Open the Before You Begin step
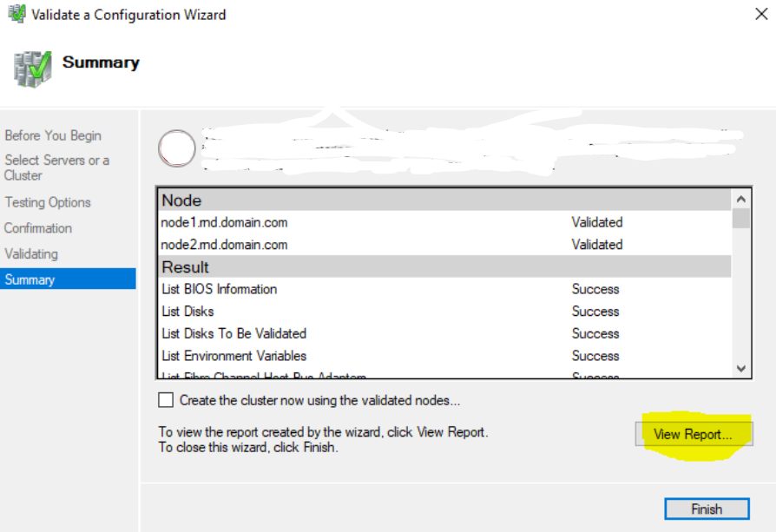The height and width of the screenshot is (532, 776). click(53, 135)
